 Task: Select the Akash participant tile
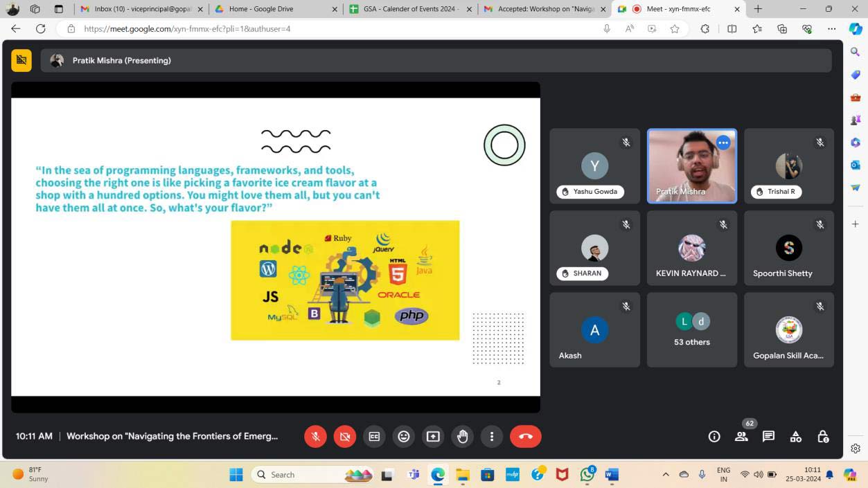coord(595,329)
